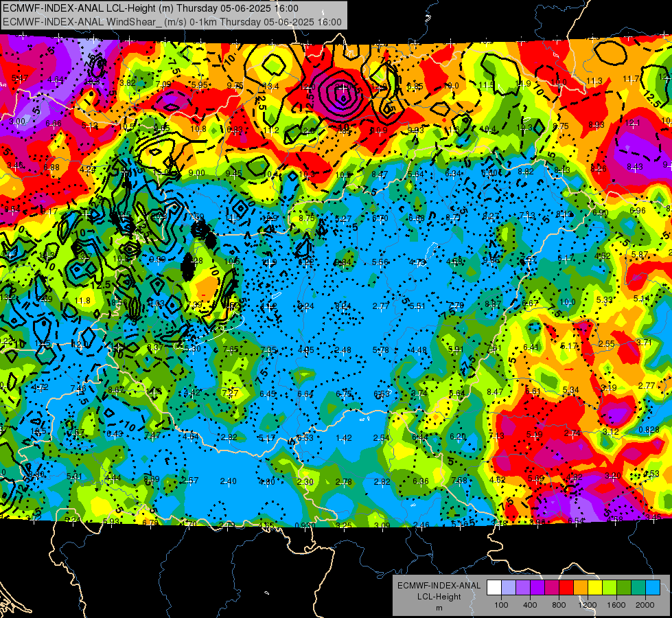Click the shear value '0.930' on the map
Screen dimensions: 672x618
point(305,525)
